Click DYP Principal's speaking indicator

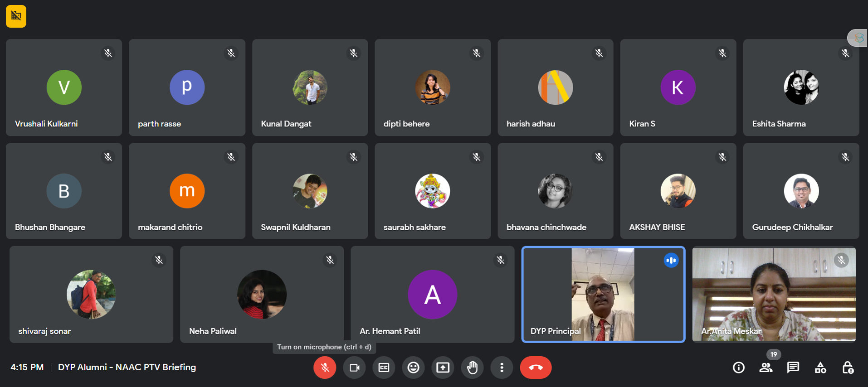pos(671,260)
